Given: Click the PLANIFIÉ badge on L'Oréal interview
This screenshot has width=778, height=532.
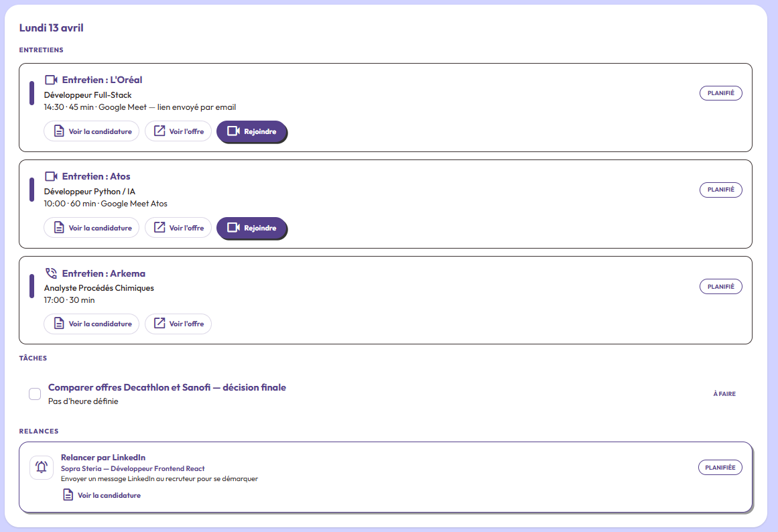Looking at the screenshot, I should 721,93.
